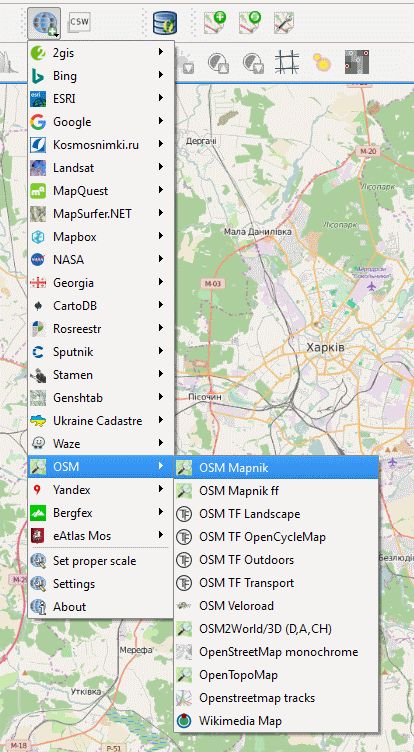Screen dimensions: 414x752
Task: Add the OSM Mapnik layer
Action: point(276,468)
